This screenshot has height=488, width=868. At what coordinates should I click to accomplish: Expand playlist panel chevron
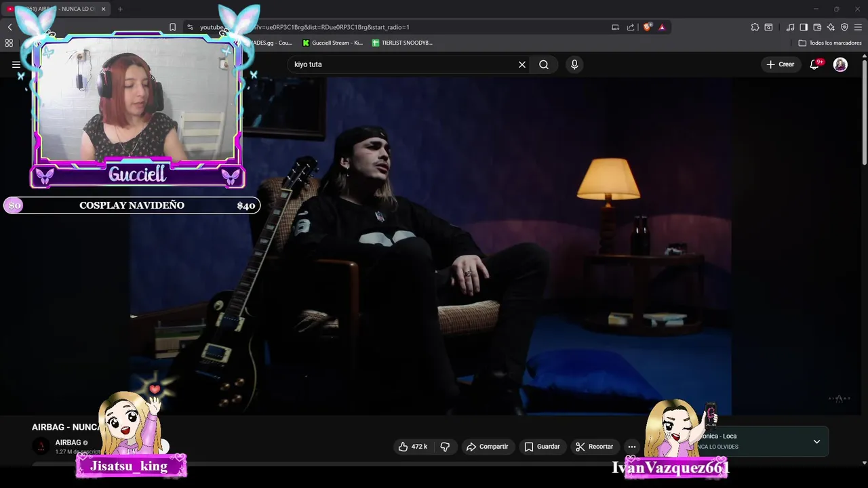coord(816,442)
